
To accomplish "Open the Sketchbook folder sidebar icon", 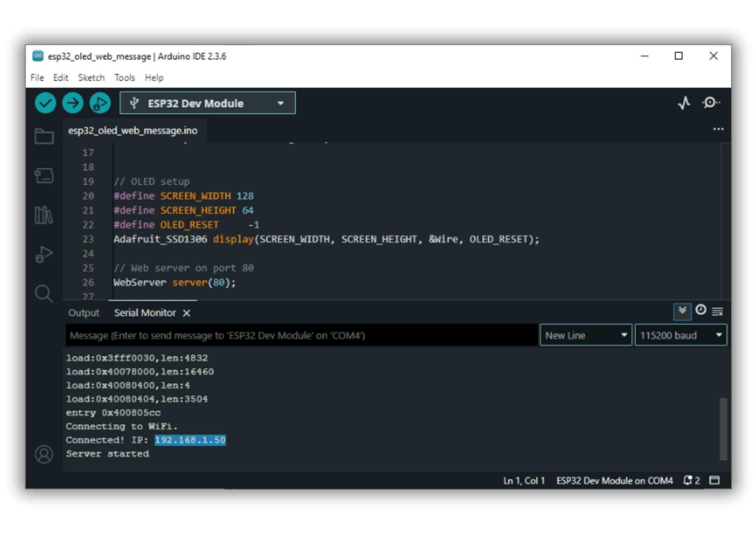I will click(x=44, y=136).
